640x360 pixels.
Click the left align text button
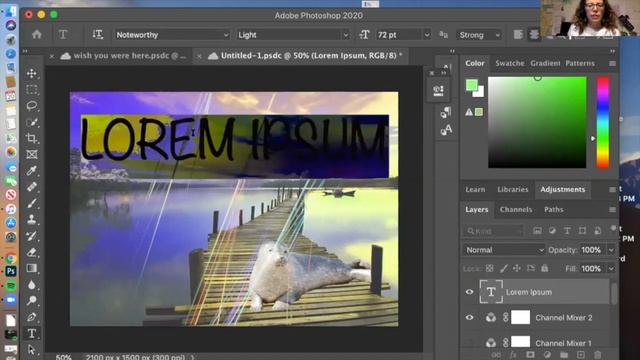point(518,35)
